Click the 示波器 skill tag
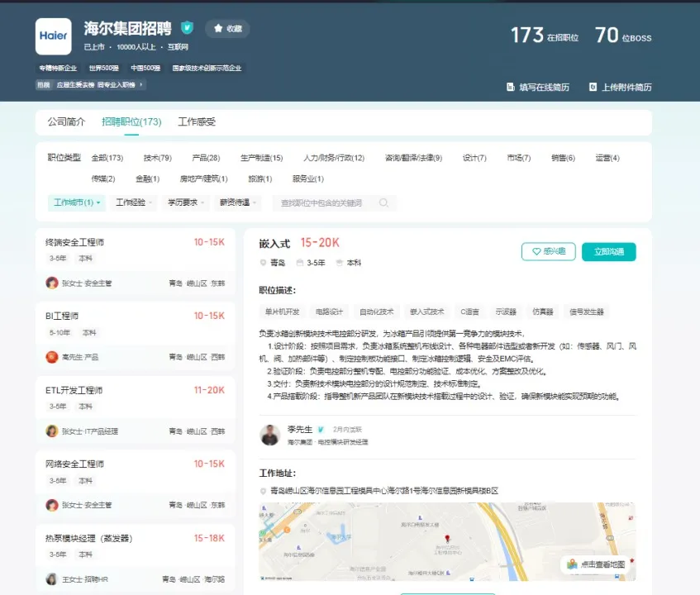This screenshot has width=700, height=595. point(506,312)
